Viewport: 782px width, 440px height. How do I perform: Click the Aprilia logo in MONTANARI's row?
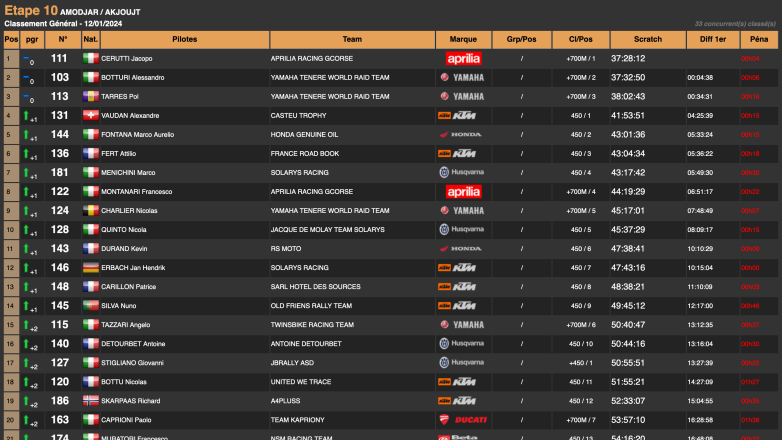coord(463,192)
